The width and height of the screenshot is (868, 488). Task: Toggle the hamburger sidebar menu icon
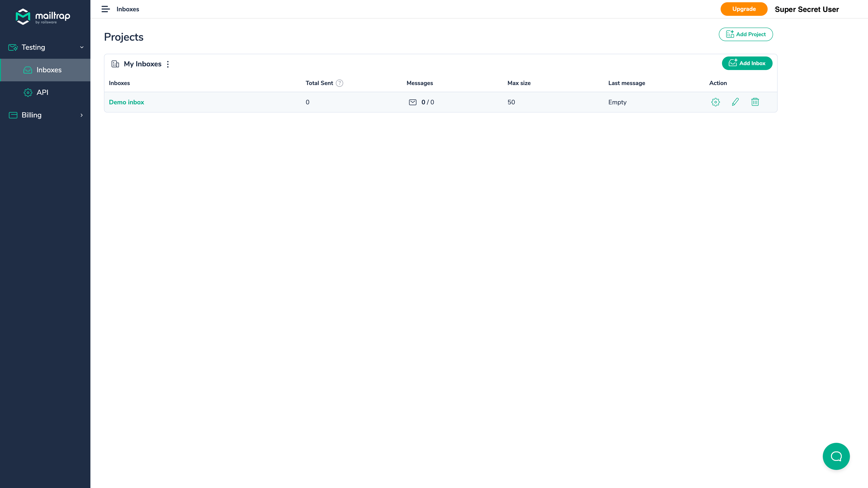[105, 9]
